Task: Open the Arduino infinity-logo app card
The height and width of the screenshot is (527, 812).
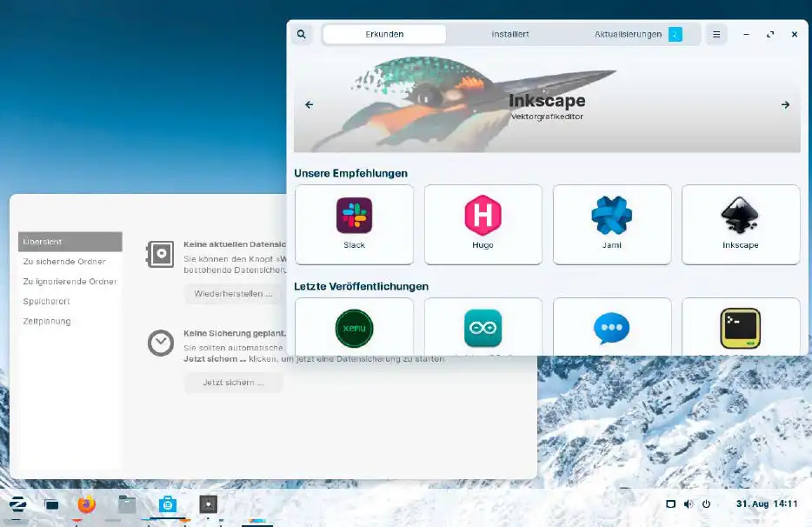Action: [x=483, y=327]
